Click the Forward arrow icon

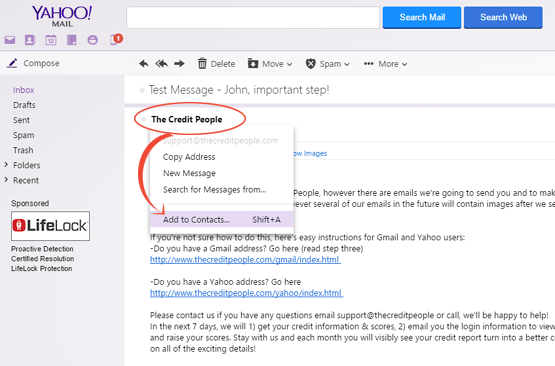[x=179, y=64]
